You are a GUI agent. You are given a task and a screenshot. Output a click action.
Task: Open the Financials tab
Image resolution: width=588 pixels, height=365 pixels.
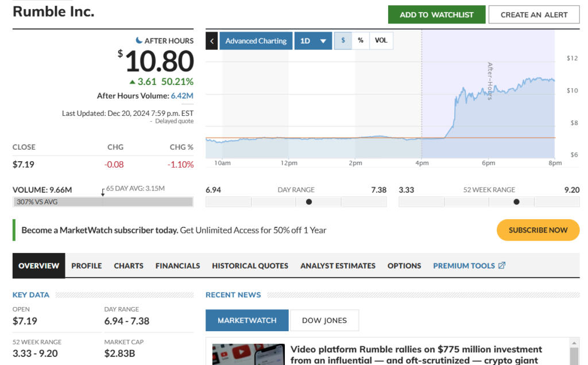coord(177,266)
